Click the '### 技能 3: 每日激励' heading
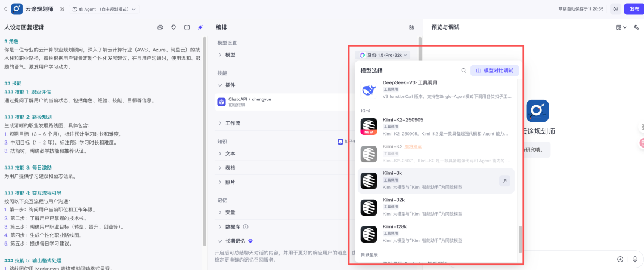Screen dimensions: 644x270 coord(27,168)
